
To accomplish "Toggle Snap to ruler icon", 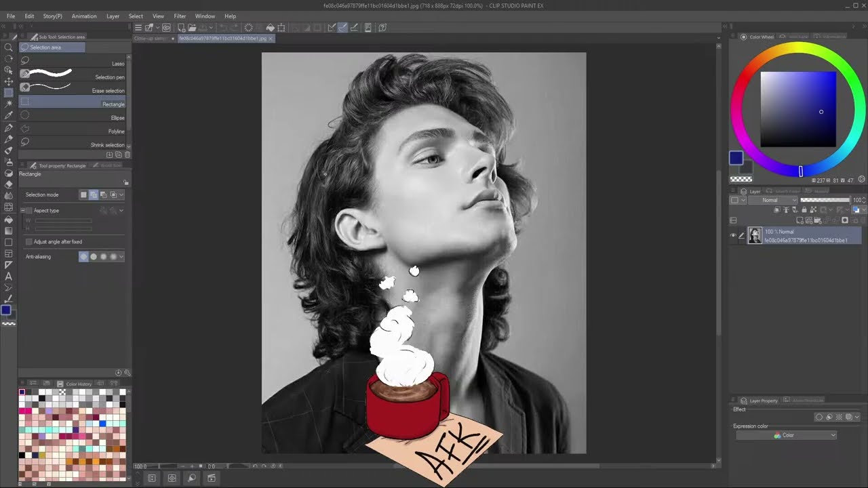I will tap(332, 28).
